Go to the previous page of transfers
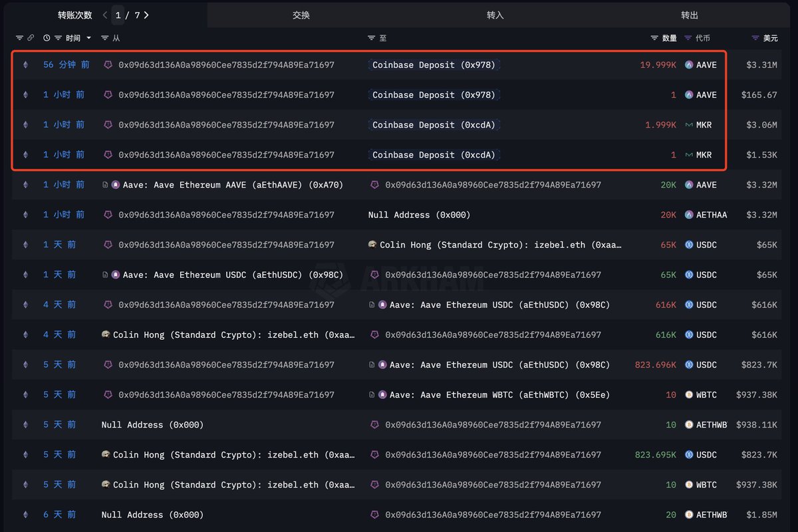 (x=105, y=15)
